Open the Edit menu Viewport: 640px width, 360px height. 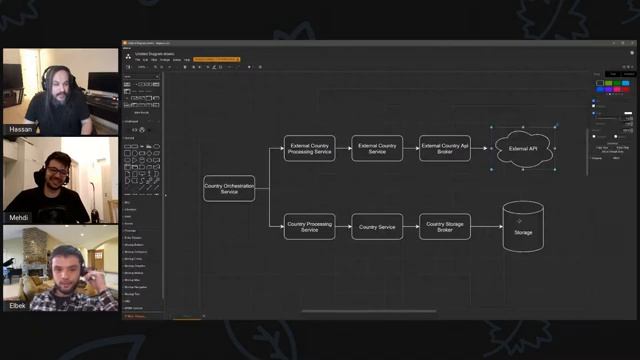(x=145, y=60)
